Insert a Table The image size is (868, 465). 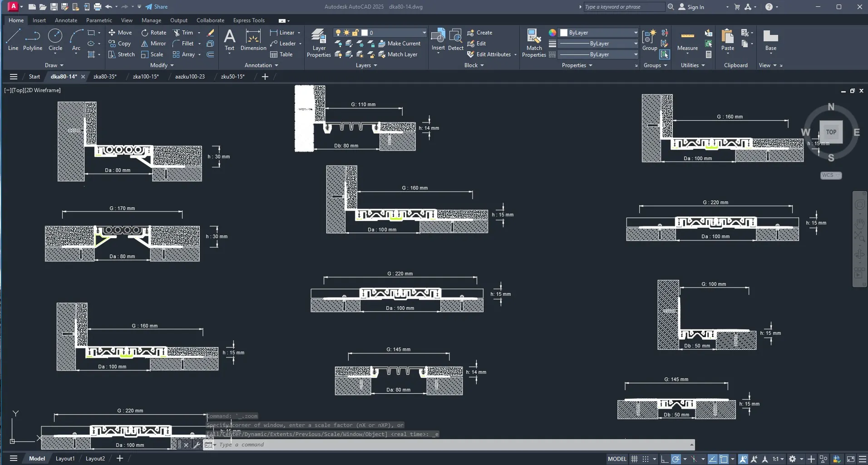[281, 54]
